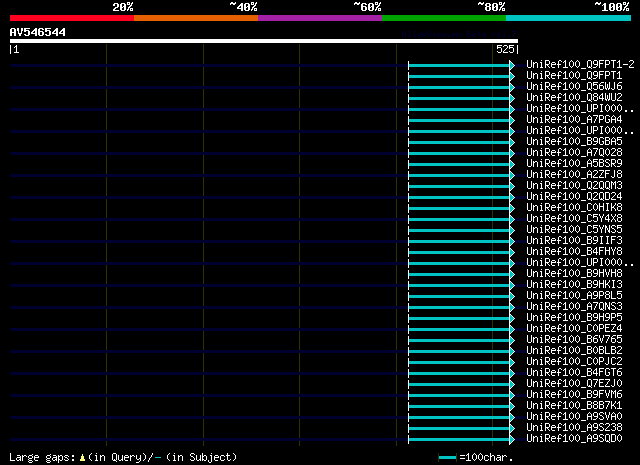The width and height of the screenshot is (640, 465).
Task: Open hit UniRef100_B9HKI3
Action: click(574, 285)
